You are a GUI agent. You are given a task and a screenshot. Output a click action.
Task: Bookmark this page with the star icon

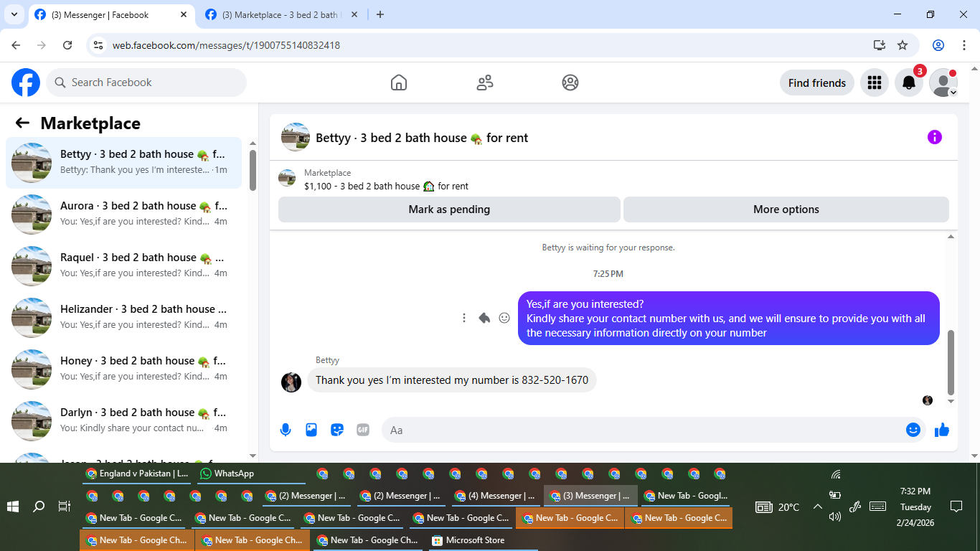pos(903,45)
